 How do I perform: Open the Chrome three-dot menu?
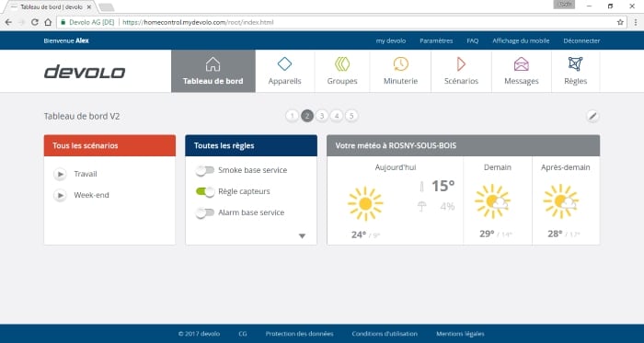click(636, 22)
